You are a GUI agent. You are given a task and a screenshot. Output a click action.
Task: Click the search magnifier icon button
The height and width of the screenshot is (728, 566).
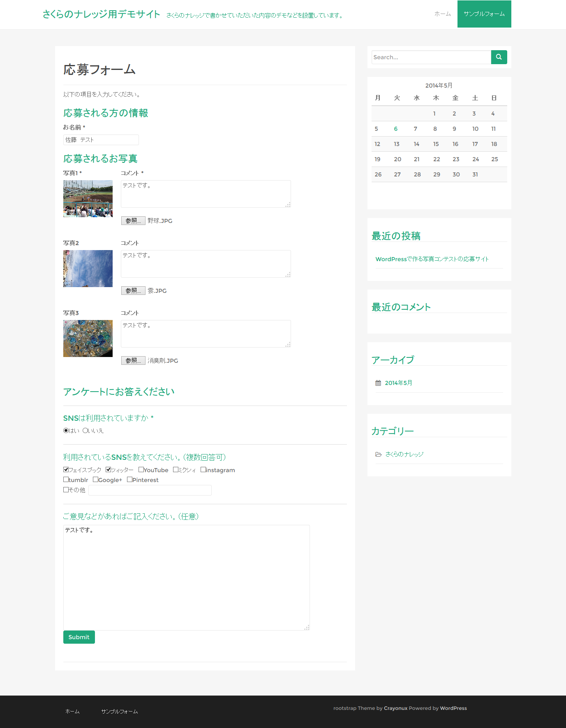point(499,57)
